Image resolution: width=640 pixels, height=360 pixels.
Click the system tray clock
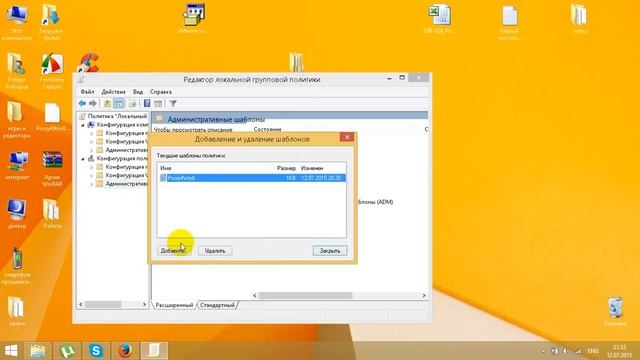coord(619,351)
